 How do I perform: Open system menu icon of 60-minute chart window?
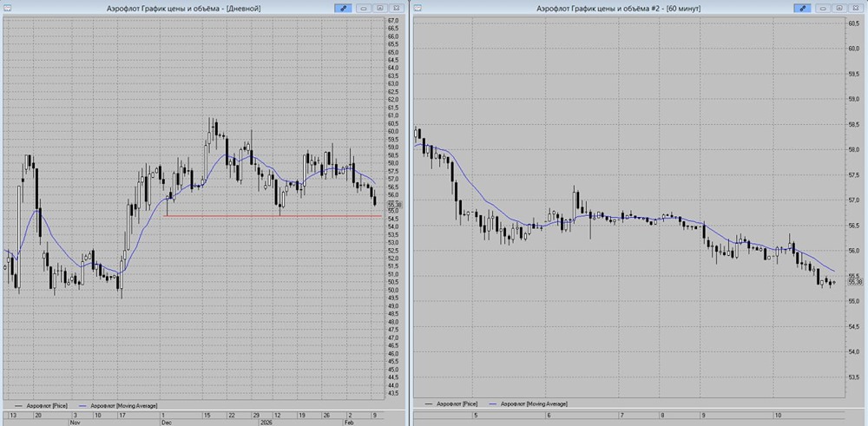coord(418,8)
